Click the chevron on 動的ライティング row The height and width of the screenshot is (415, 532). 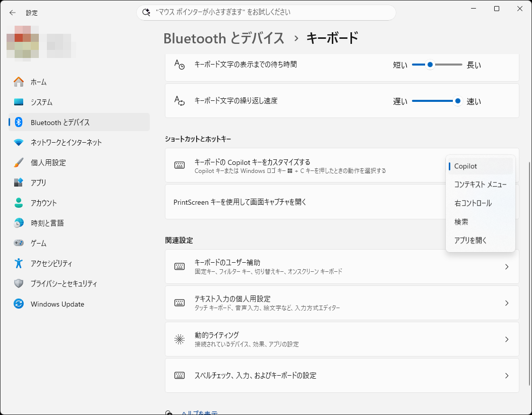[507, 339]
